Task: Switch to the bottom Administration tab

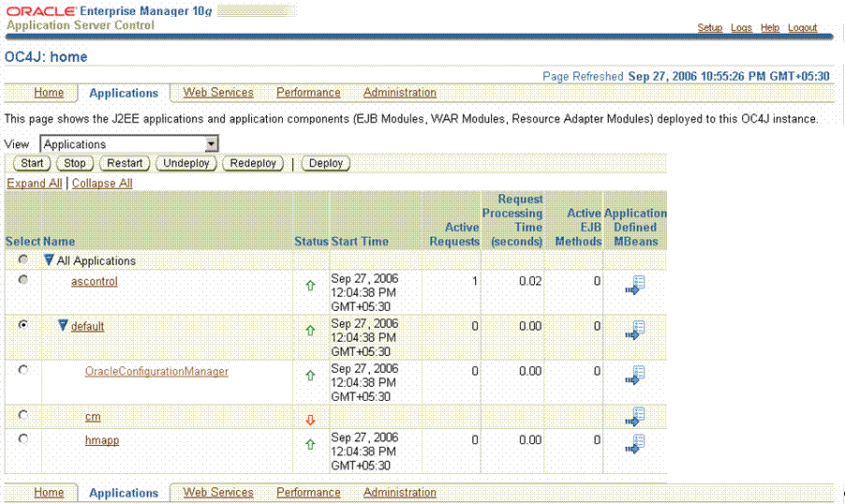Action: [399, 493]
